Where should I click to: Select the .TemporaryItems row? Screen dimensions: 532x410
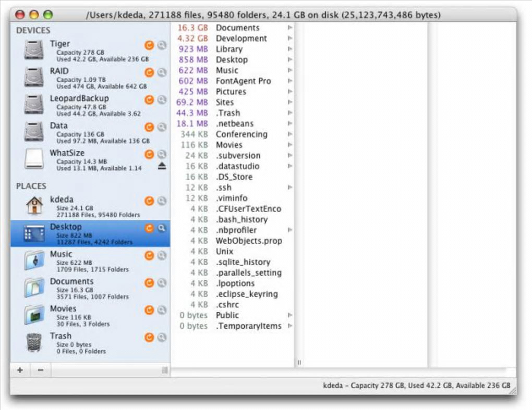click(x=233, y=326)
